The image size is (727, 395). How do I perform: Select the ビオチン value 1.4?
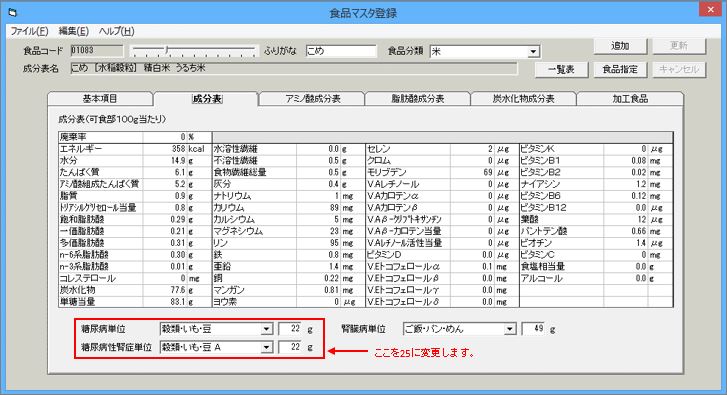[625, 243]
